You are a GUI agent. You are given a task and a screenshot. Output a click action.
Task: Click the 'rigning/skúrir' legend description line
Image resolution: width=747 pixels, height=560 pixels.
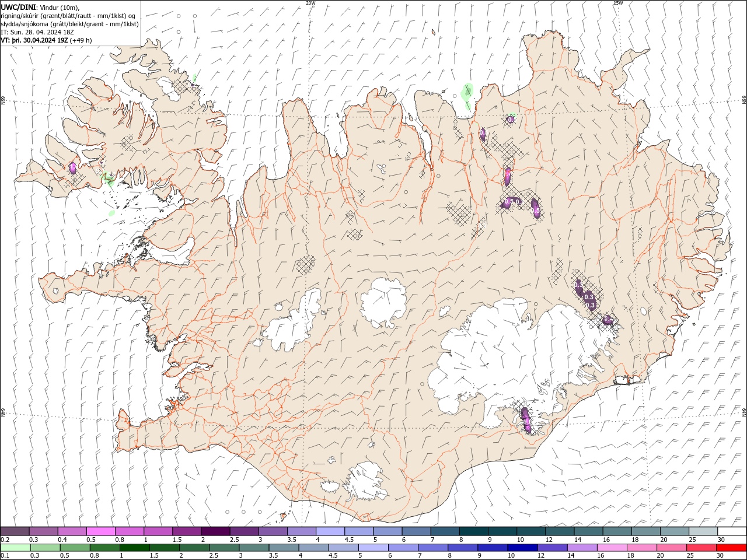tap(68, 16)
